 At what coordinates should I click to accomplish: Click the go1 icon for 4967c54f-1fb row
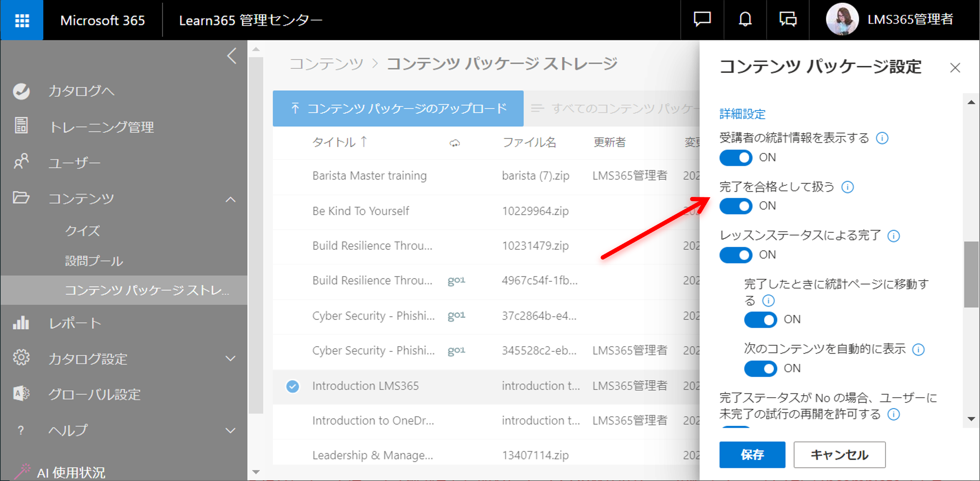[457, 281]
